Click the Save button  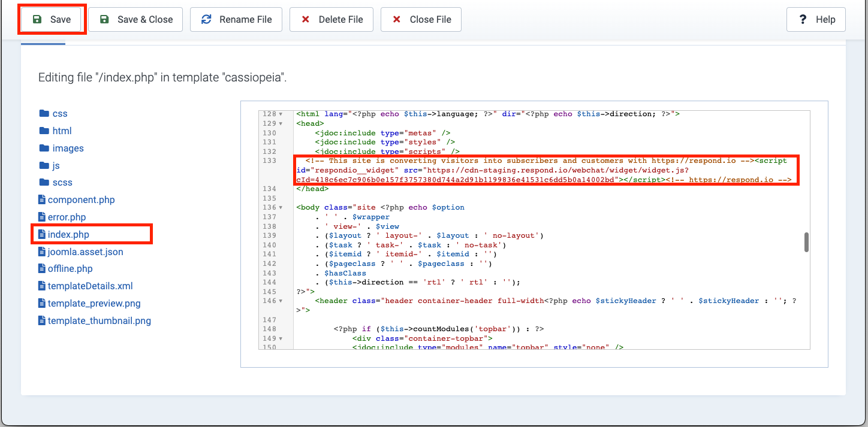(52, 20)
